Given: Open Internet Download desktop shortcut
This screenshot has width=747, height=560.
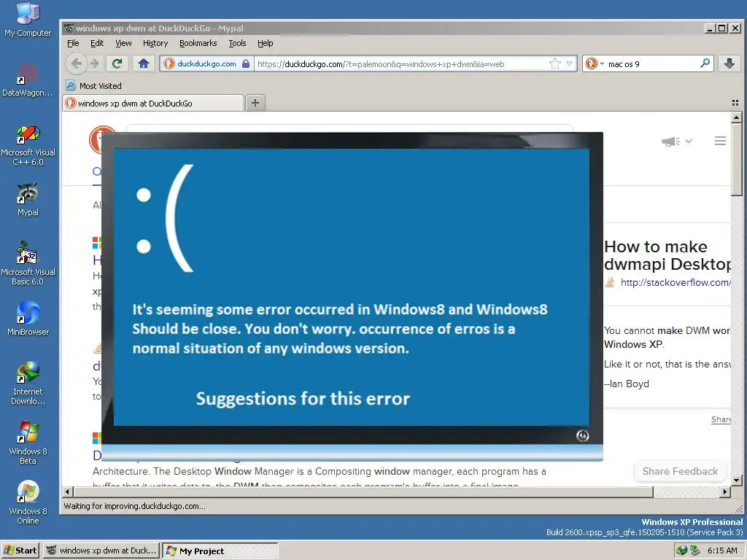Looking at the screenshot, I should coord(28,384).
